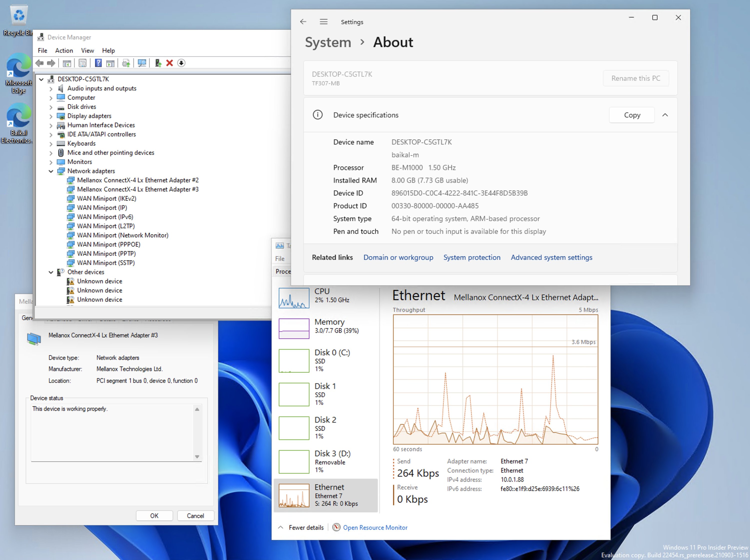Click the black down-arrow disable device icon

coord(181,63)
